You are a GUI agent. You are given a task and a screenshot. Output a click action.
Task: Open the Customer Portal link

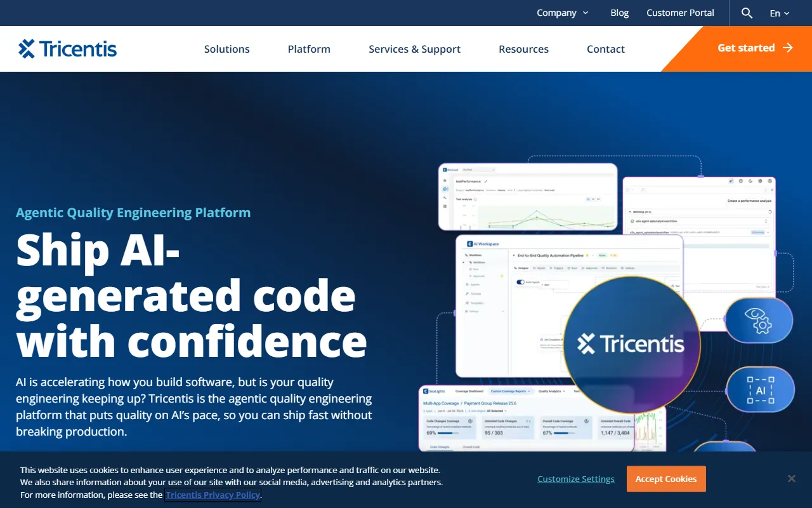click(x=680, y=13)
